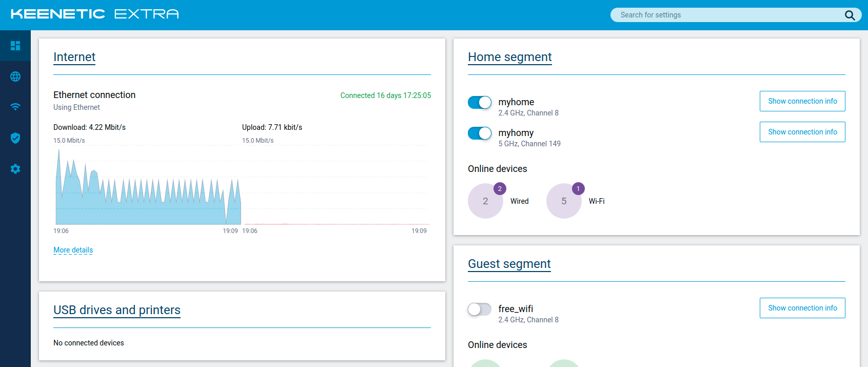868x367 pixels.
Task: Click the search magnifier icon
Action: 850,15
